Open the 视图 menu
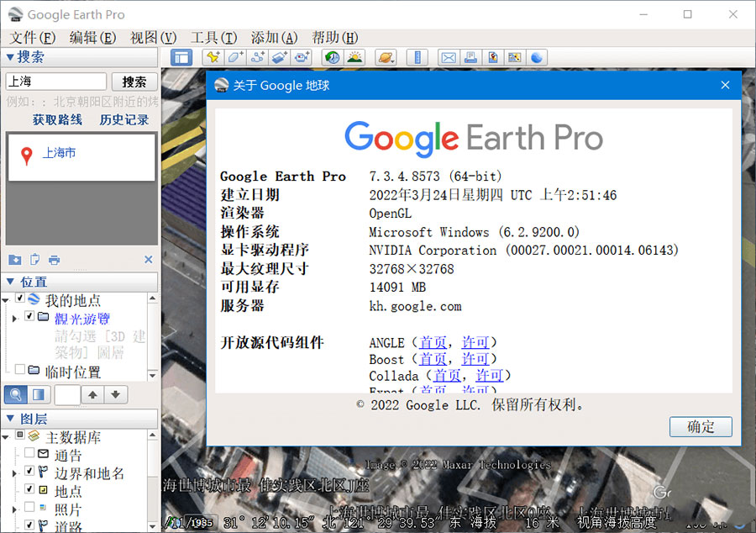 tap(155, 37)
